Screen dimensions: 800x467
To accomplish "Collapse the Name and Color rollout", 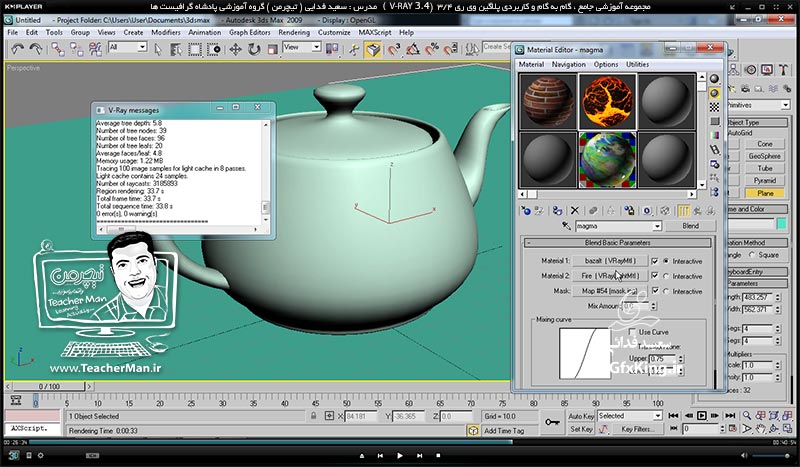I will [x=758, y=209].
